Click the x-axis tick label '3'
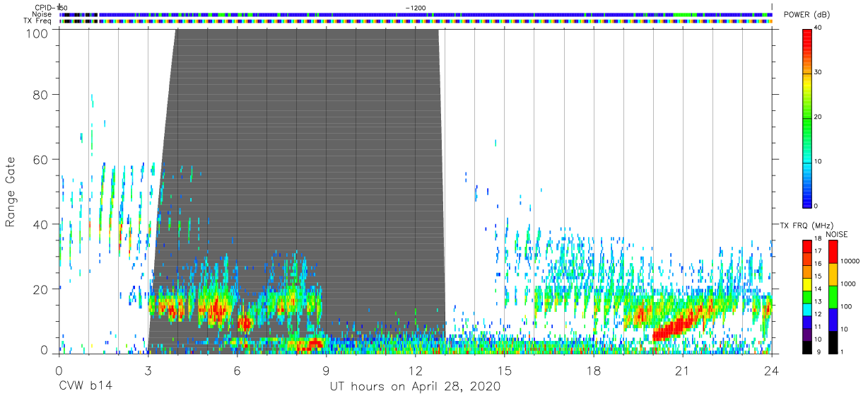The height and width of the screenshot is (401, 868). click(x=148, y=371)
